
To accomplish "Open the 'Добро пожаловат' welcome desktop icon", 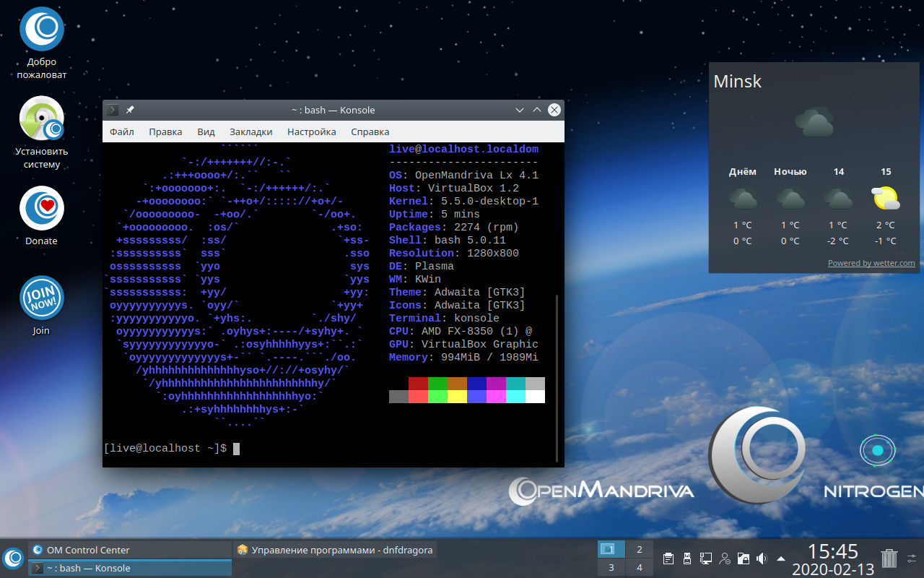I will coord(41,30).
